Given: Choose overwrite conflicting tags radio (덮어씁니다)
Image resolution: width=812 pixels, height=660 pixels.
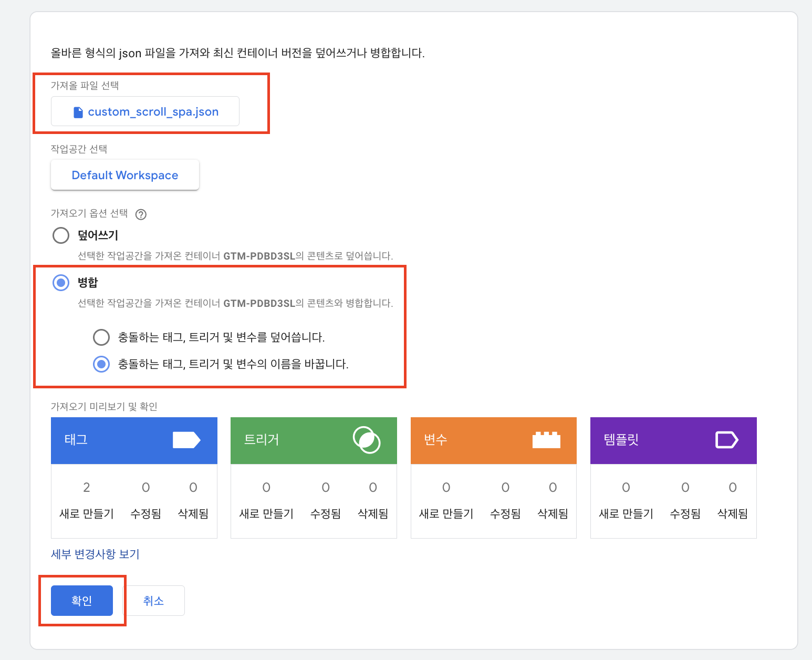Looking at the screenshot, I should pos(101,337).
